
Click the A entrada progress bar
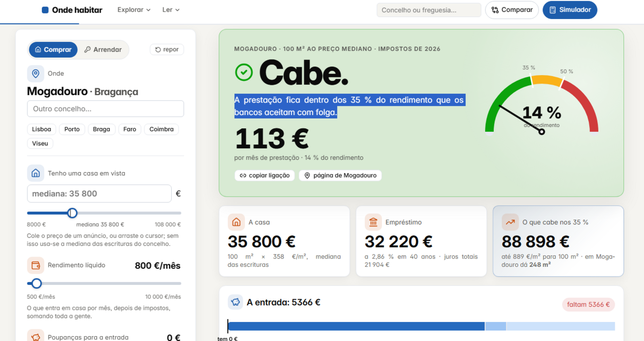tap(421, 326)
